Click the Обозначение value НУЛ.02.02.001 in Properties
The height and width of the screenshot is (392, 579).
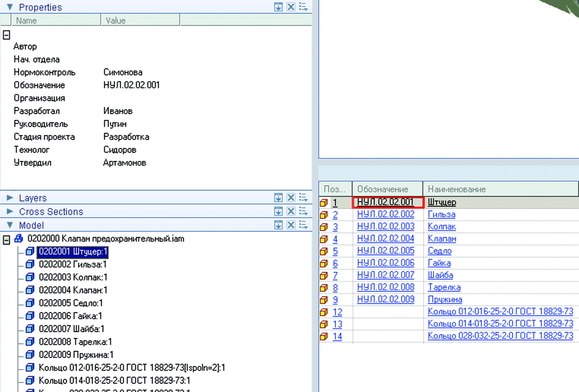[131, 85]
